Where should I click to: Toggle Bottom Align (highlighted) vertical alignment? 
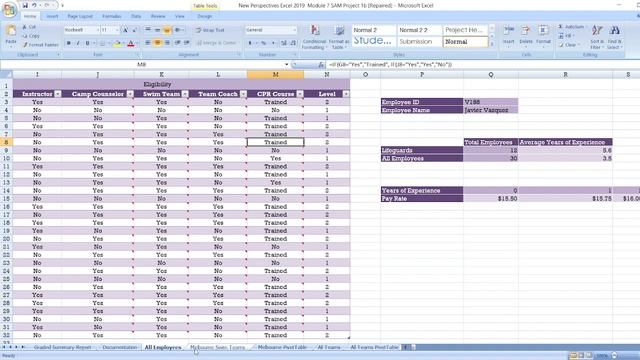[x=167, y=30]
